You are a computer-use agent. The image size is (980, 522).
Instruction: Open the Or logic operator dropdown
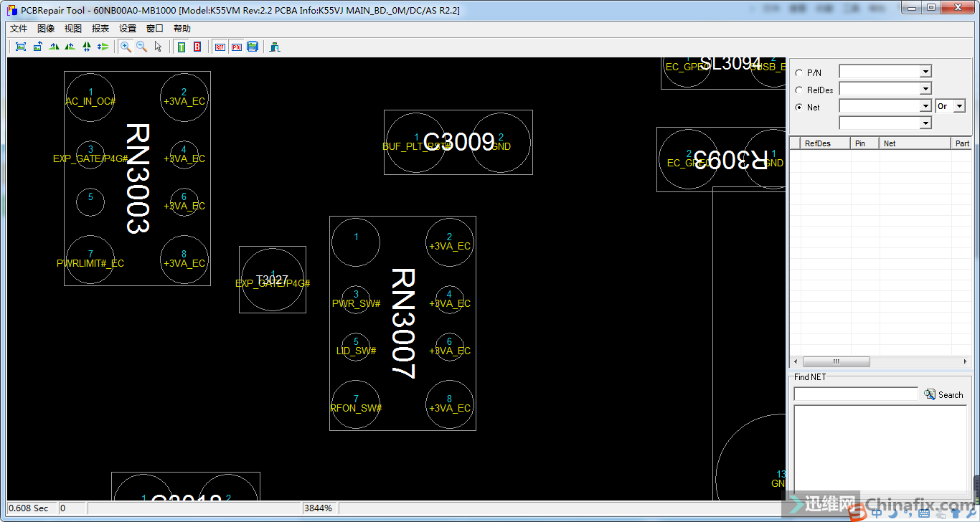point(959,106)
